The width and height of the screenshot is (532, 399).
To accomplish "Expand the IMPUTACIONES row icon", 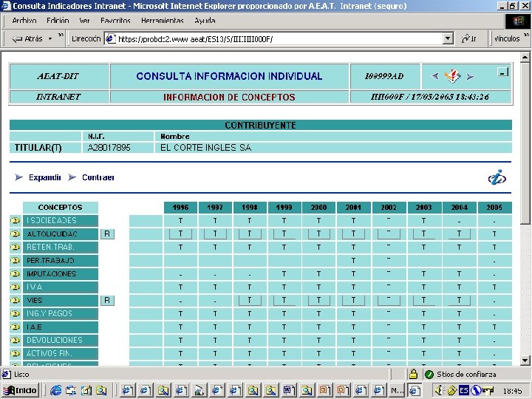I will click(x=15, y=274).
